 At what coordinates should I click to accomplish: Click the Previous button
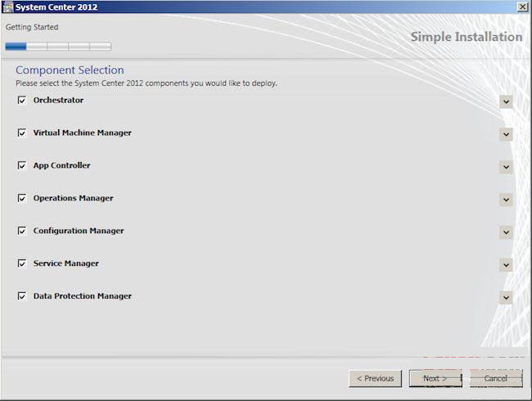pyautogui.click(x=375, y=379)
